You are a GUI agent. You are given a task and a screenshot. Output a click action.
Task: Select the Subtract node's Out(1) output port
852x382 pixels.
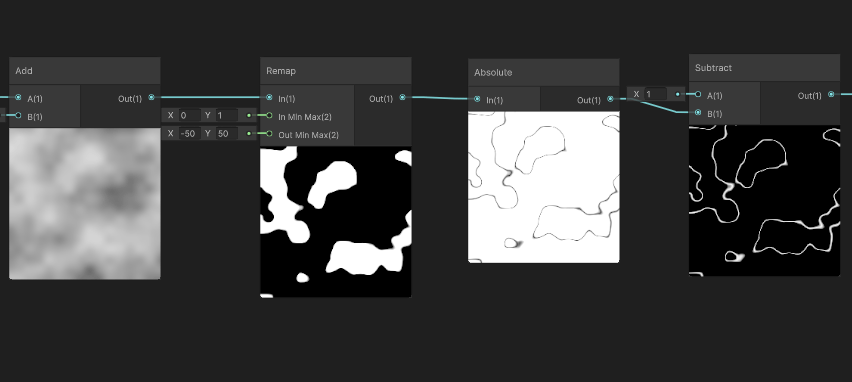831,95
